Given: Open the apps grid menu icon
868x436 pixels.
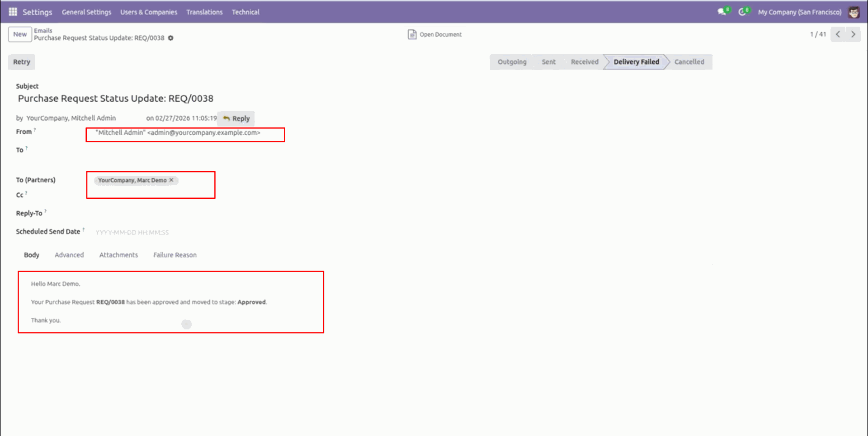Looking at the screenshot, I should [x=13, y=12].
